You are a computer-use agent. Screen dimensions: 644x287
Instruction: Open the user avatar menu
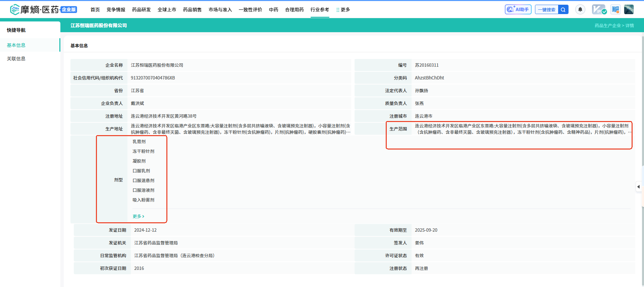coord(629,9)
